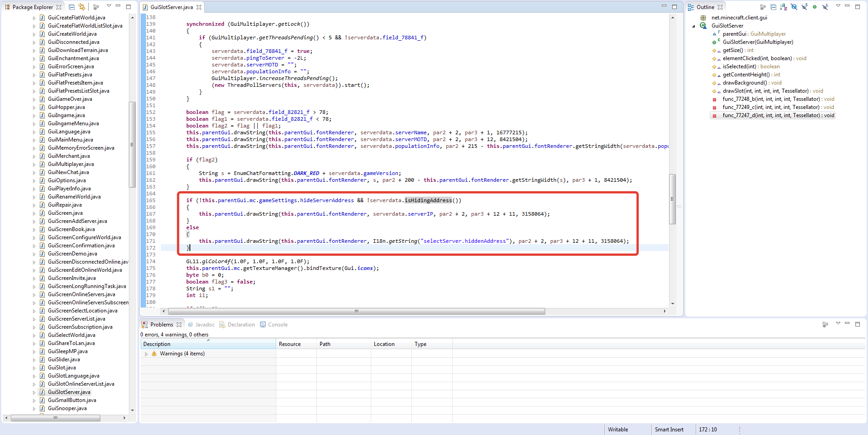The height and width of the screenshot is (435, 868).
Task: Close the Outline view tab
Action: [x=720, y=7]
